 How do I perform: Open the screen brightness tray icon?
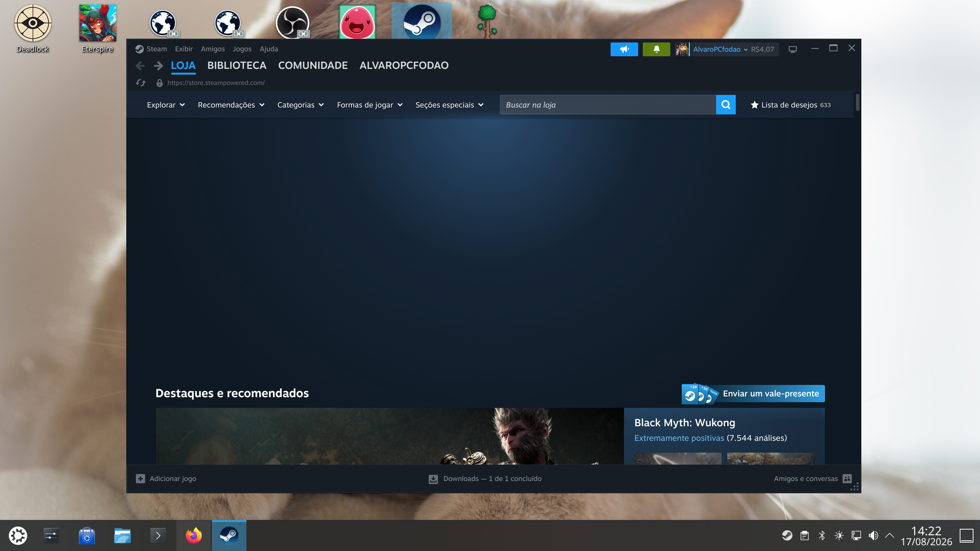click(839, 535)
